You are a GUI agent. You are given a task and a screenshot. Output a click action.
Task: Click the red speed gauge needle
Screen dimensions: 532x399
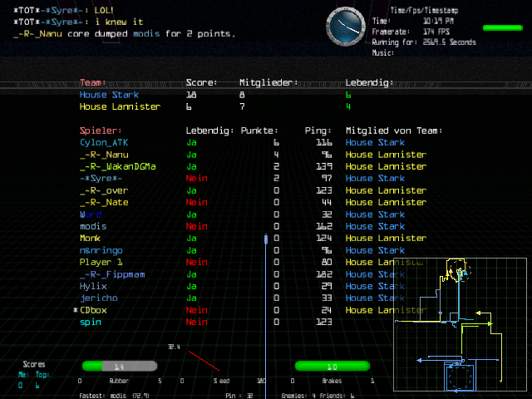tap(204, 361)
